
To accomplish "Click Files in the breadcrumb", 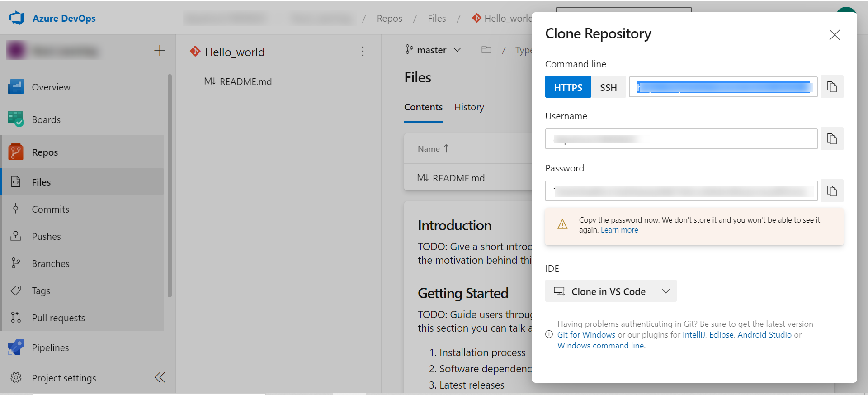I will click(437, 19).
